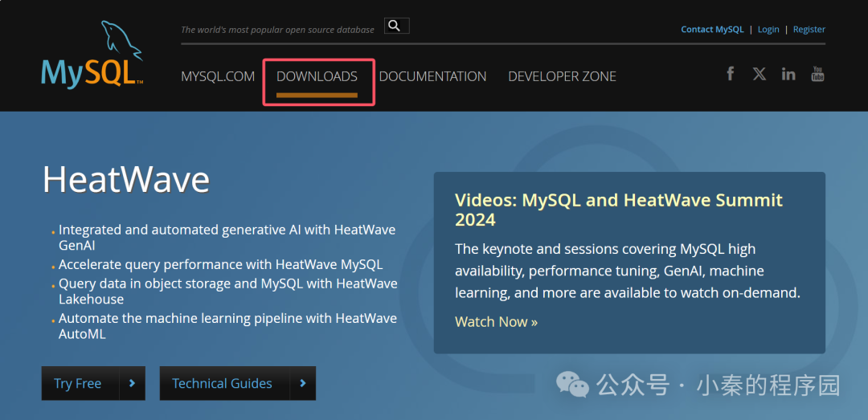Open the search magnifier icon

[x=396, y=26]
